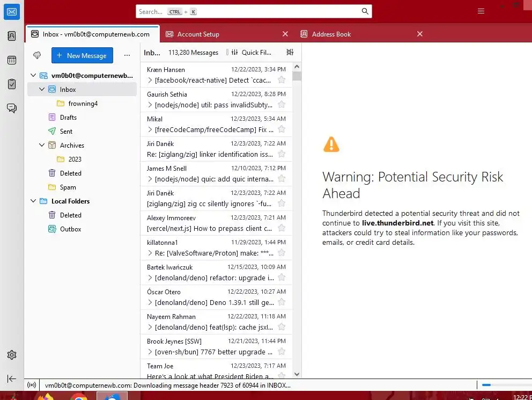This screenshot has height=400, width=532.
Task: Collapse the Archives folder
Action: click(42, 145)
